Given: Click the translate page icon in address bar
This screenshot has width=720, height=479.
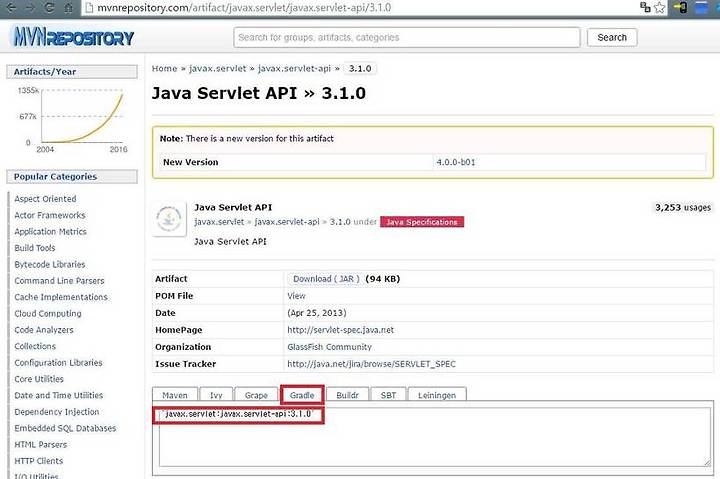Looking at the screenshot, I should tap(645, 7).
